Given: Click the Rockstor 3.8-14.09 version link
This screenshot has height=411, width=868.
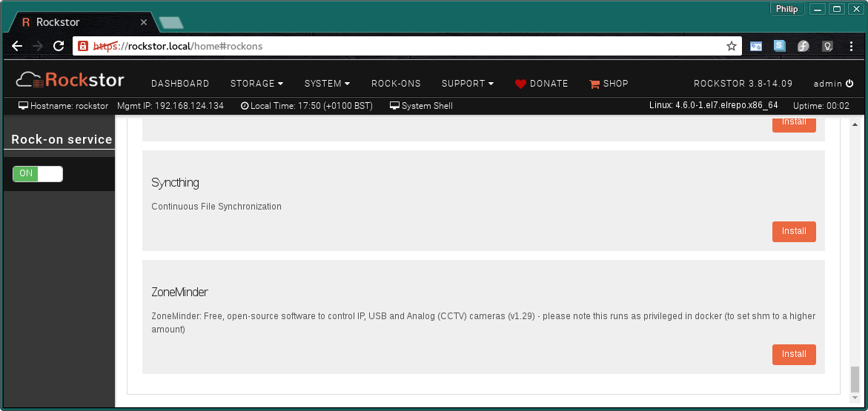Looking at the screenshot, I should point(743,84).
